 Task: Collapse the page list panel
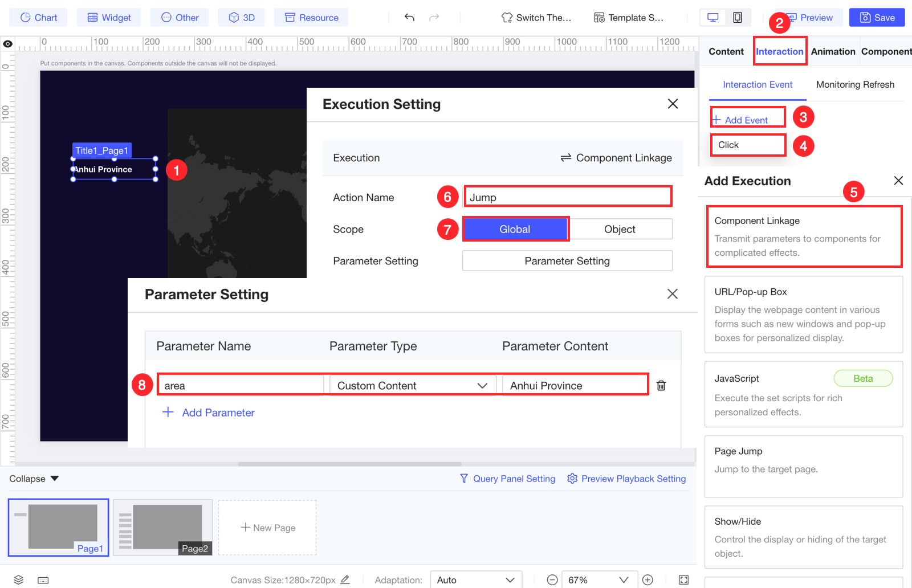click(34, 479)
